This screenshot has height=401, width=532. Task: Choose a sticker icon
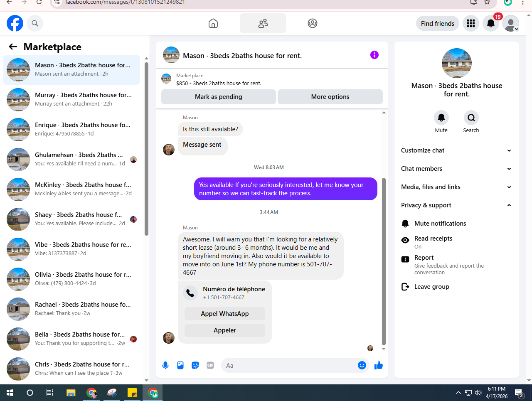pyautogui.click(x=195, y=365)
